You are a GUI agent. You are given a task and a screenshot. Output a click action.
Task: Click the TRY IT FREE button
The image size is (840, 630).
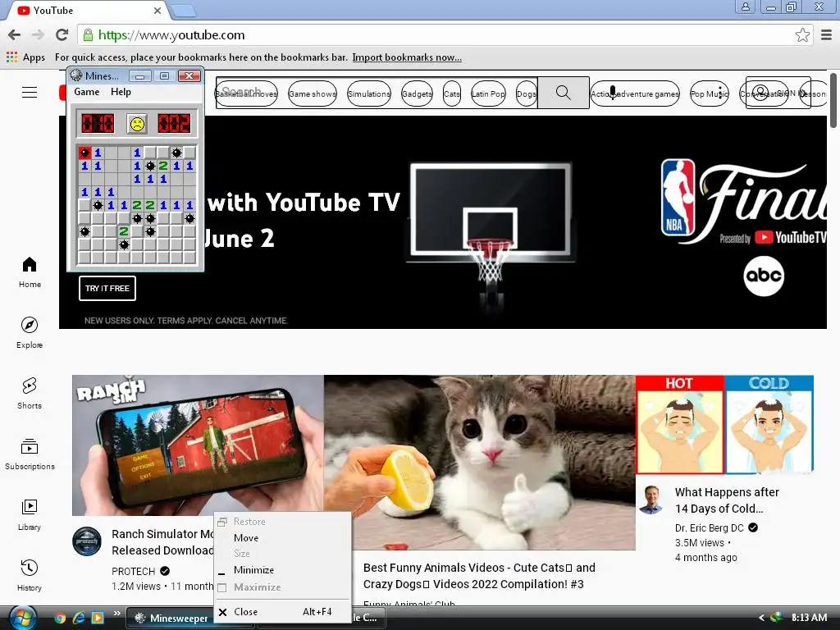tap(107, 288)
